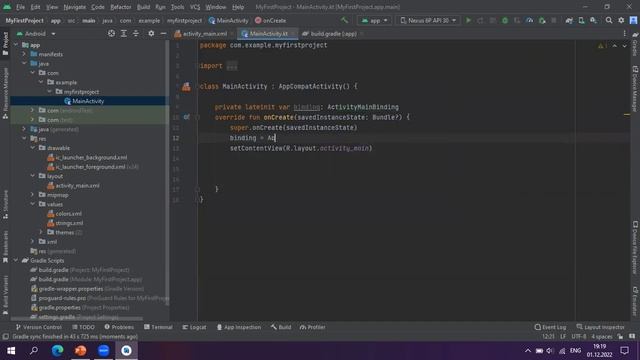Image resolution: width=640 pixels, height=360 pixels.
Task: Open the Logcat tool window
Action: [x=194, y=327]
